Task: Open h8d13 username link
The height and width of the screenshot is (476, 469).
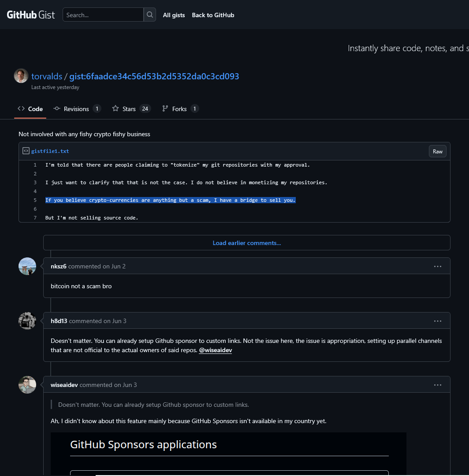Action: [59, 321]
